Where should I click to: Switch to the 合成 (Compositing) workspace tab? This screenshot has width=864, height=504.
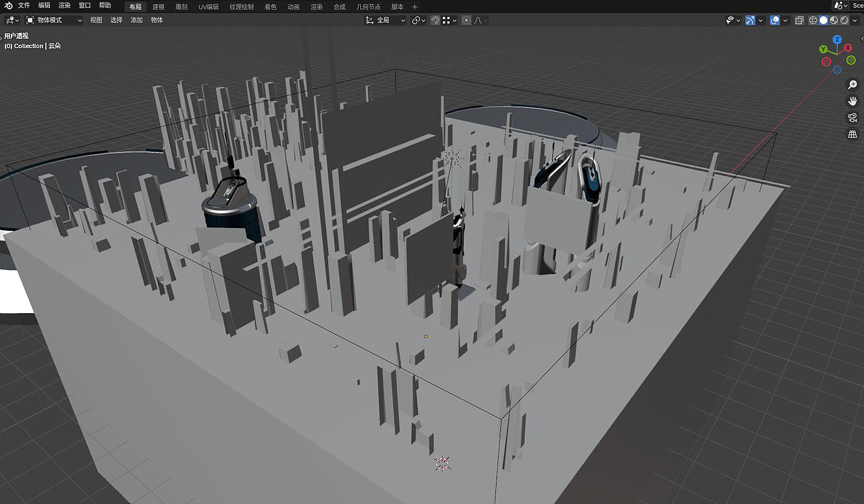(x=340, y=7)
